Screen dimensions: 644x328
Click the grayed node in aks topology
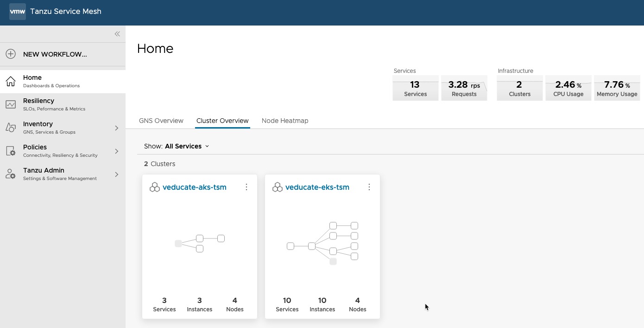pyautogui.click(x=178, y=244)
